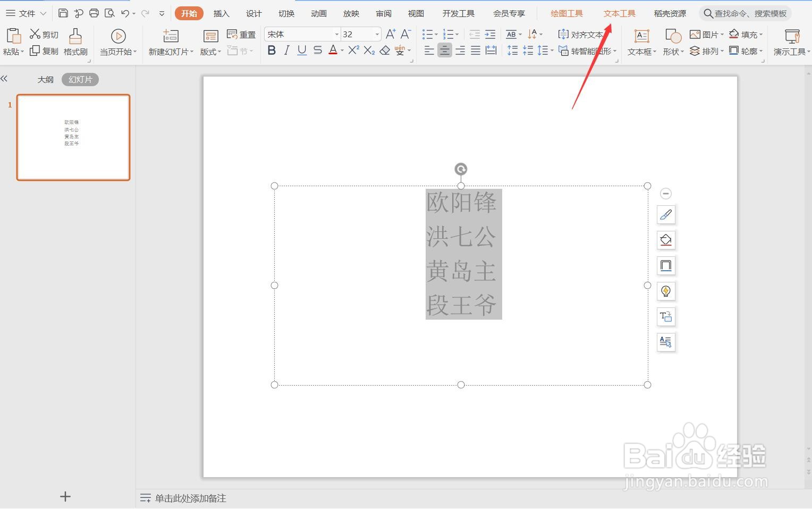
Task: Select the Format Painter (格式刷) tool
Action: (x=75, y=42)
